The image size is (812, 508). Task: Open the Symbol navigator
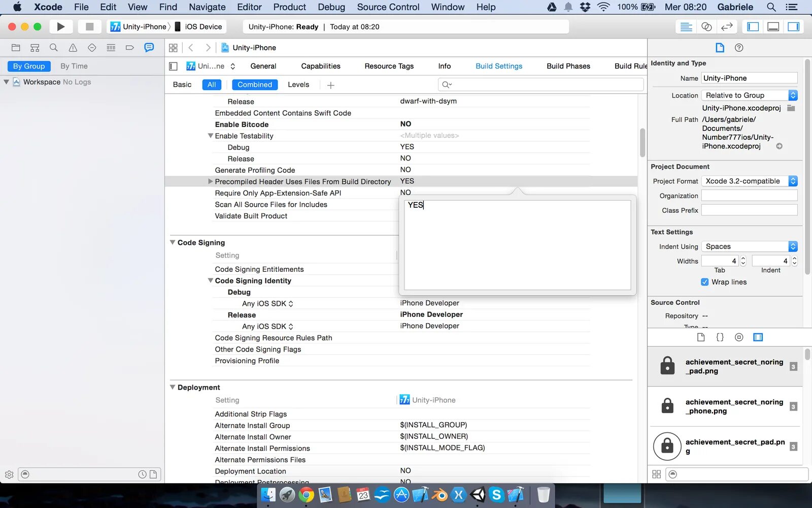pyautogui.click(x=35, y=48)
